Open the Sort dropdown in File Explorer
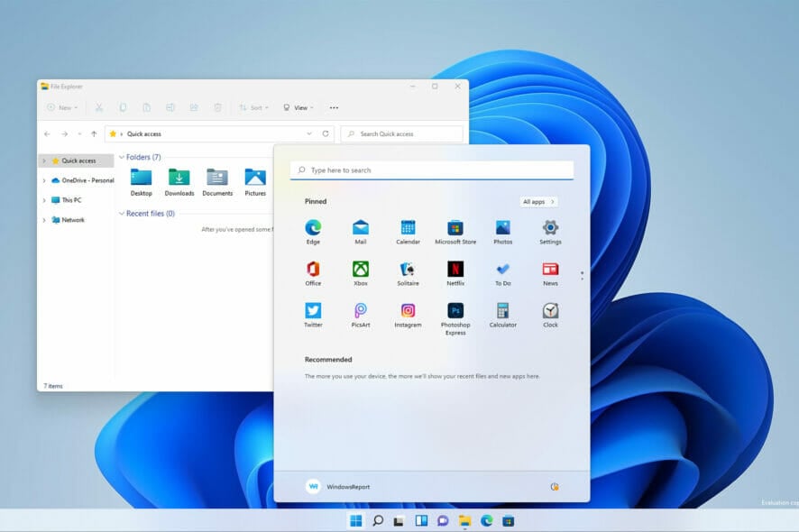 [253, 107]
